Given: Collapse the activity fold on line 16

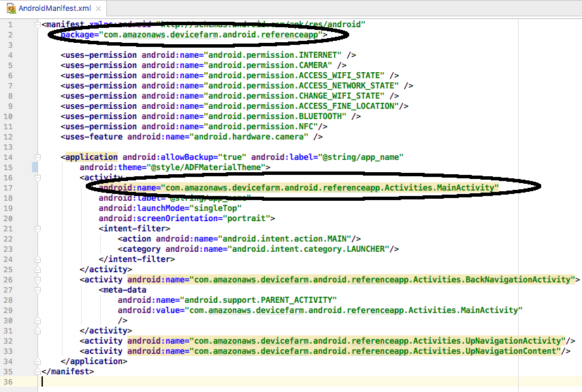Looking at the screenshot, I should (37, 178).
